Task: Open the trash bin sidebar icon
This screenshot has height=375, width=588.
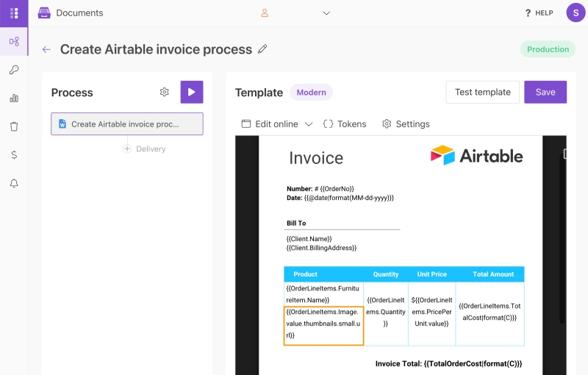Action: tap(14, 126)
